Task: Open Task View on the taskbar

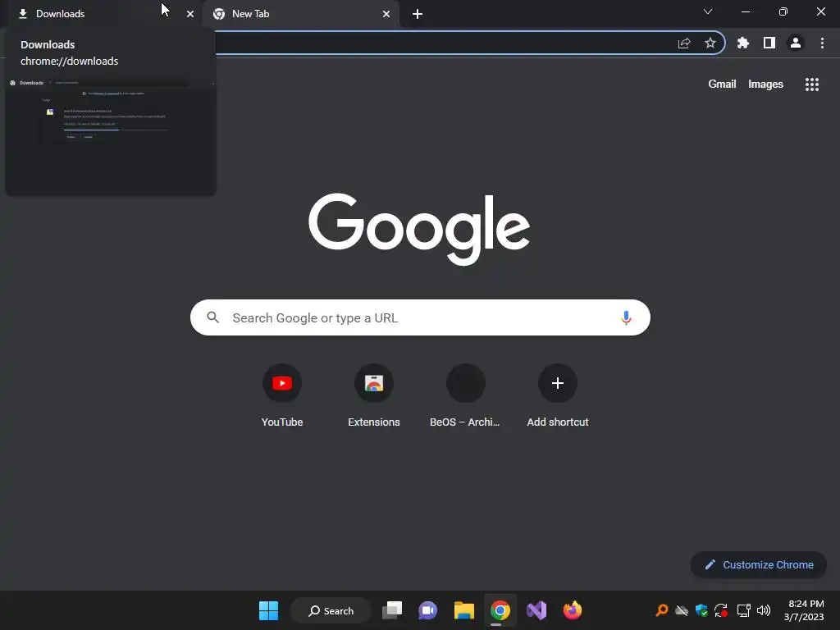Action: pyautogui.click(x=392, y=610)
